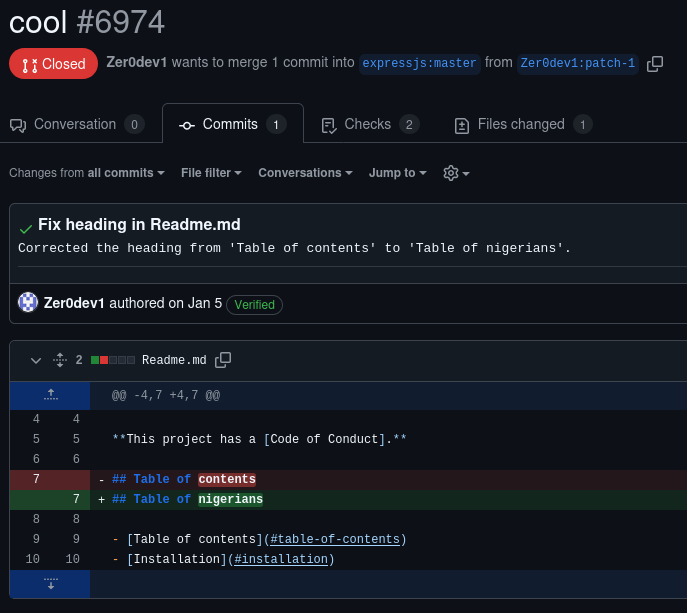Expand Changes from all commits dropdown

pyautogui.click(x=87, y=173)
